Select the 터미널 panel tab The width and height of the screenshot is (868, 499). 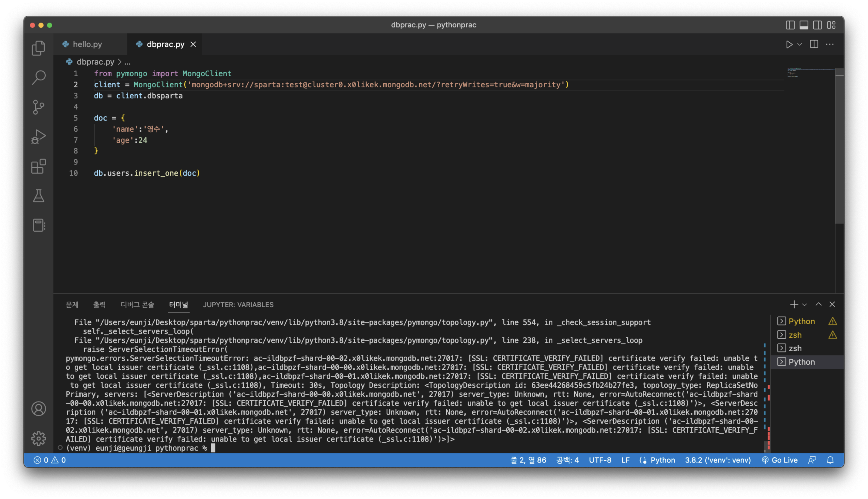(178, 304)
